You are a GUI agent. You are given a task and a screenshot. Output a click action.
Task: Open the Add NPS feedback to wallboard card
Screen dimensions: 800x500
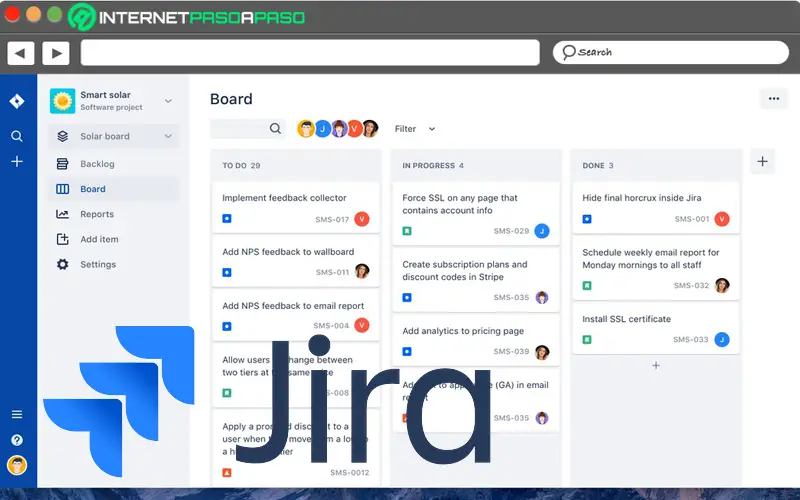pyautogui.click(x=296, y=262)
